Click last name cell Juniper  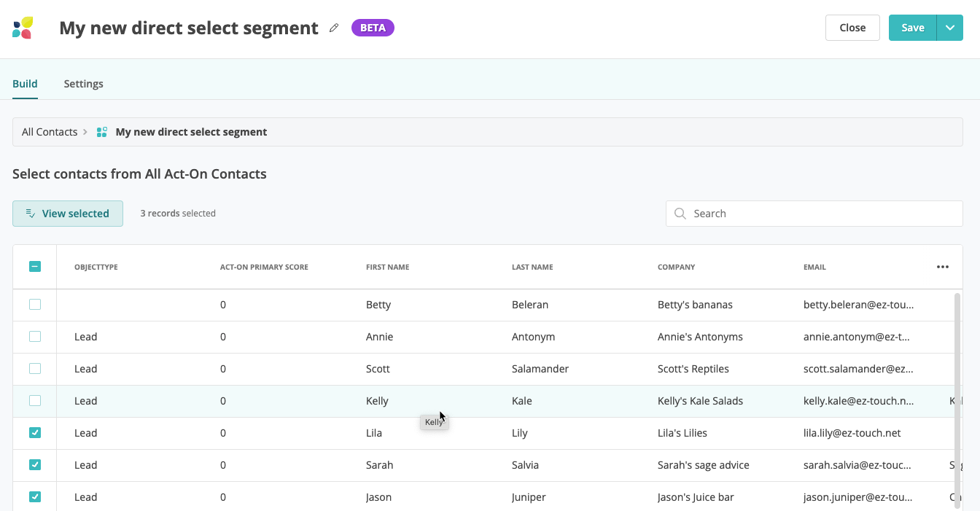[529, 497]
